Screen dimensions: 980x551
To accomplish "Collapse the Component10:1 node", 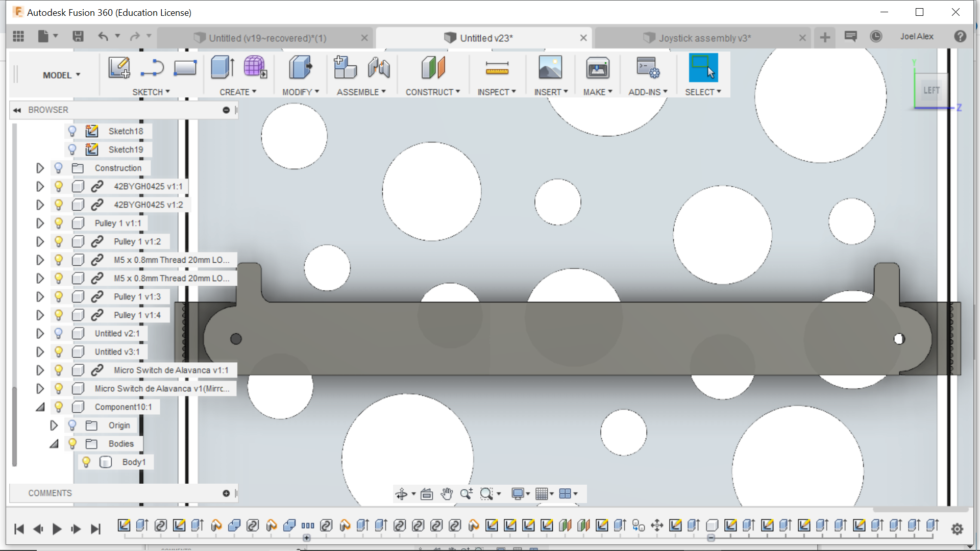I will point(40,407).
